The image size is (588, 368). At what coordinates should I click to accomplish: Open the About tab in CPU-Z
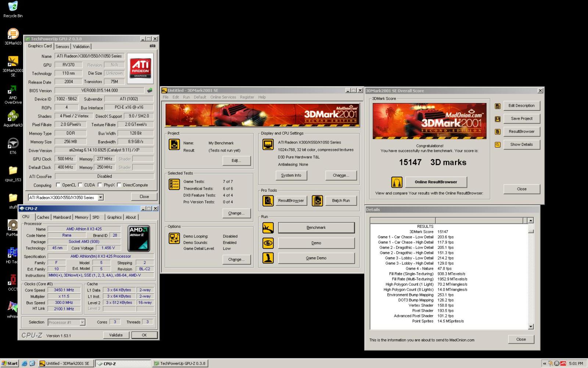[x=131, y=217]
